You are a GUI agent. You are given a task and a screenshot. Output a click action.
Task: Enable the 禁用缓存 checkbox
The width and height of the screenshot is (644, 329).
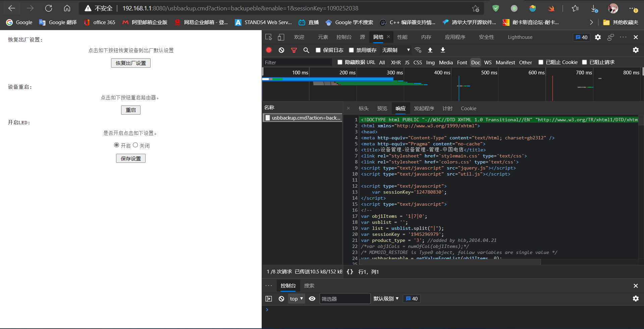tap(351, 50)
